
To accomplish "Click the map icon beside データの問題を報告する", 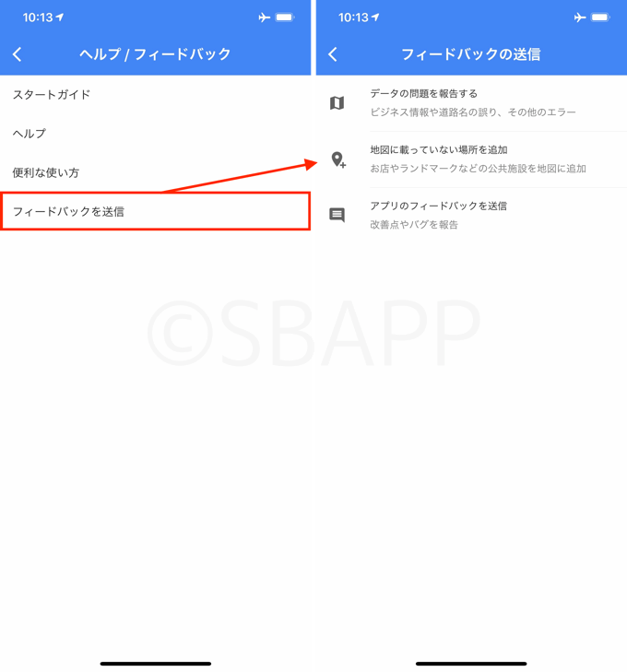I will coord(337,103).
